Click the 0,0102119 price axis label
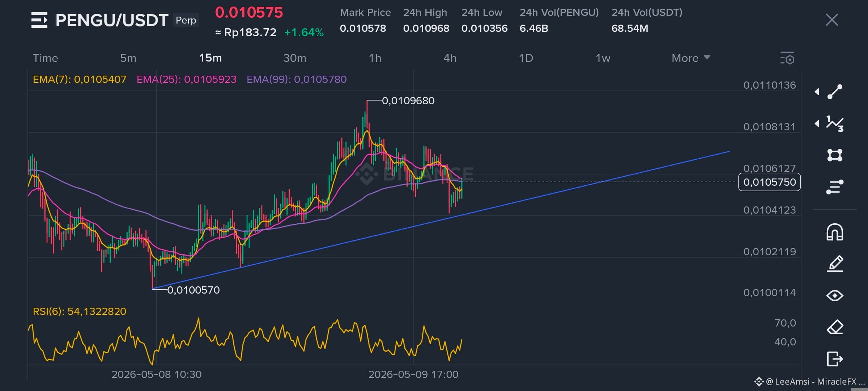 (769, 252)
